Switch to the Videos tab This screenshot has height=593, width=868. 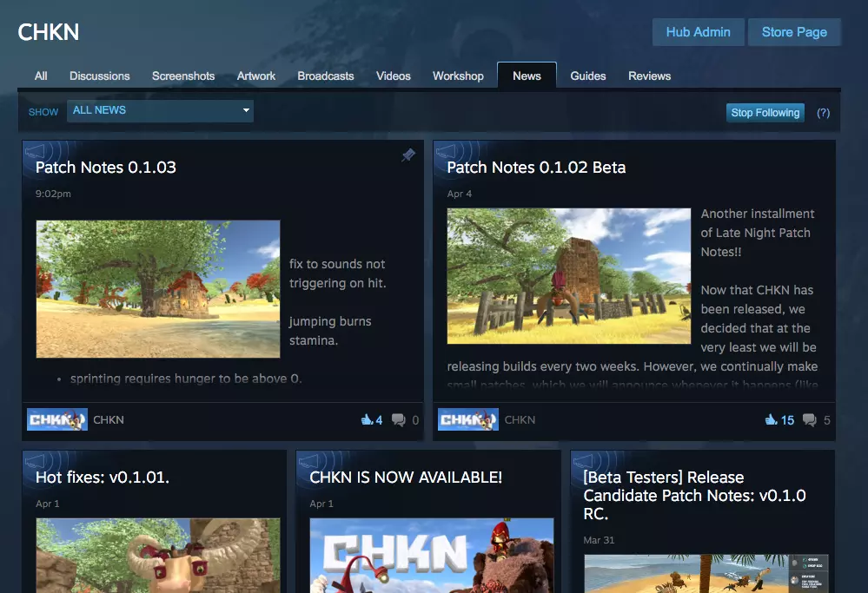(x=393, y=76)
